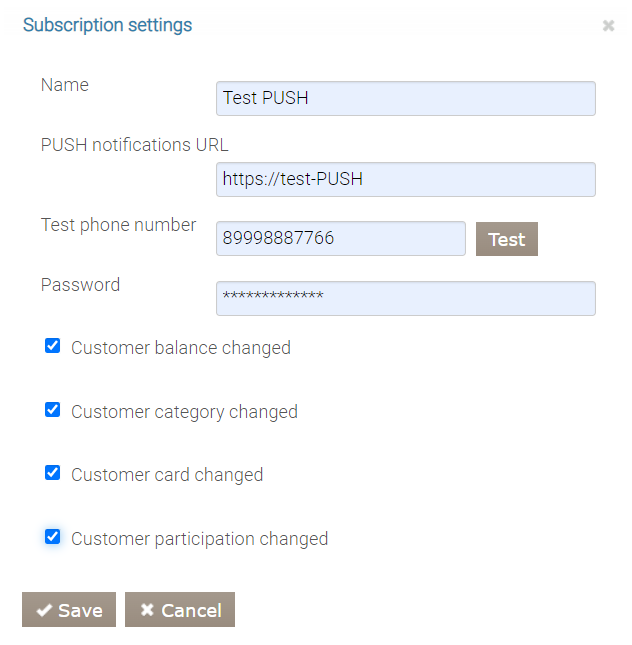This screenshot has height=645, width=632.
Task: Disable the Customer card changed checkbox
Action: (x=53, y=473)
